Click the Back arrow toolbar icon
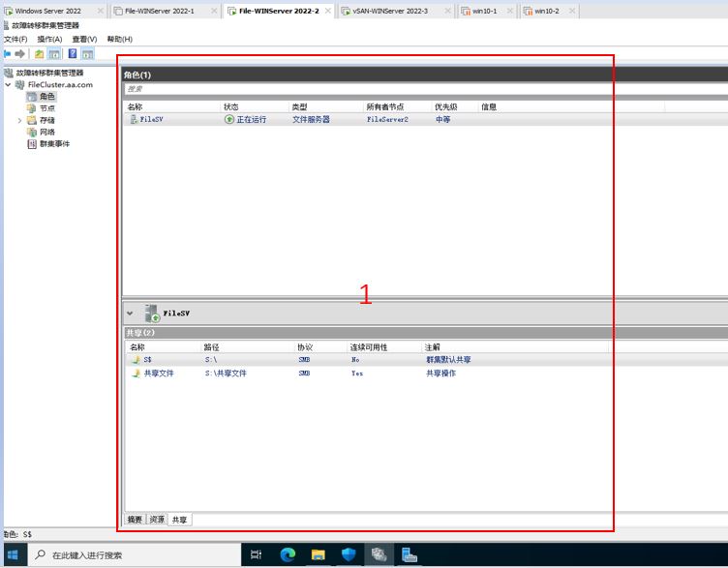728x568 pixels. (8, 54)
